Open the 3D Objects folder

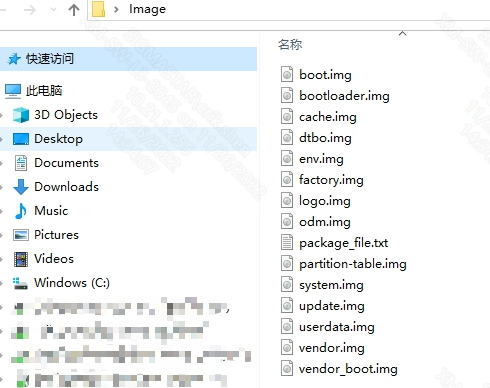(x=66, y=115)
